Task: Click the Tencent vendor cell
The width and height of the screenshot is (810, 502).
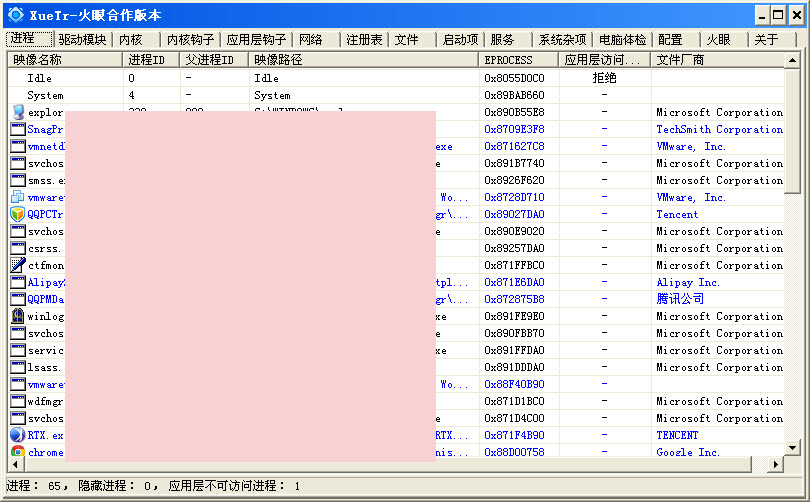Action: click(x=677, y=214)
